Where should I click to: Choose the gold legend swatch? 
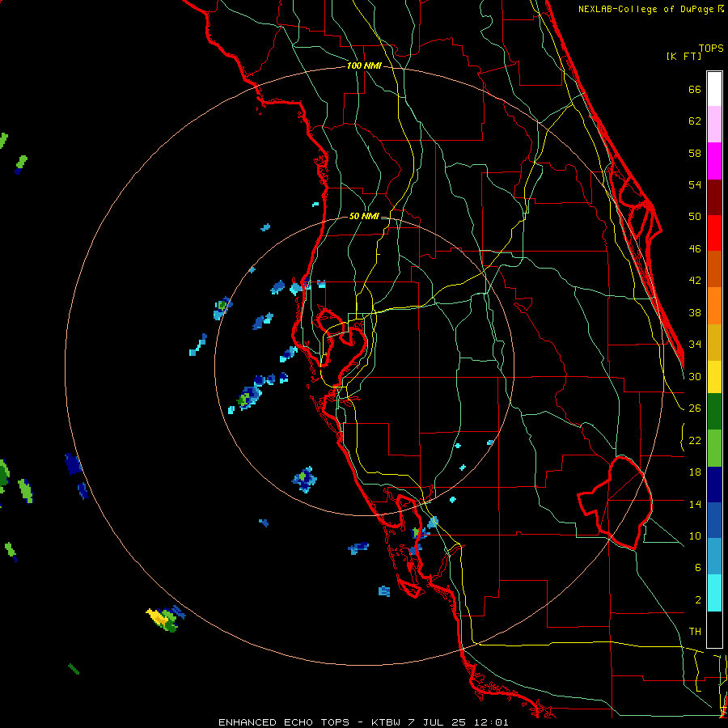pyautogui.click(x=714, y=342)
